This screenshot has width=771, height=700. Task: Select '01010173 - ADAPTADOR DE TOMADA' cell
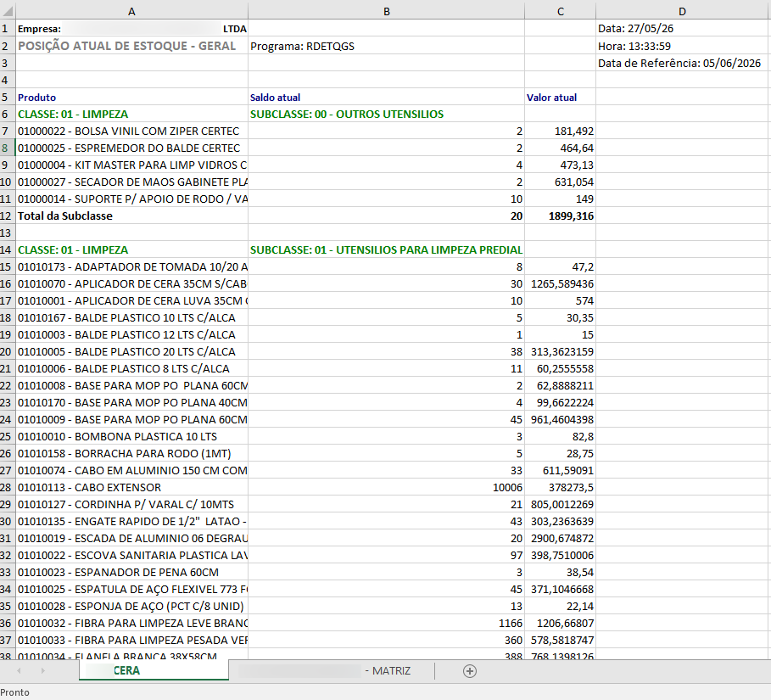point(131,267)
